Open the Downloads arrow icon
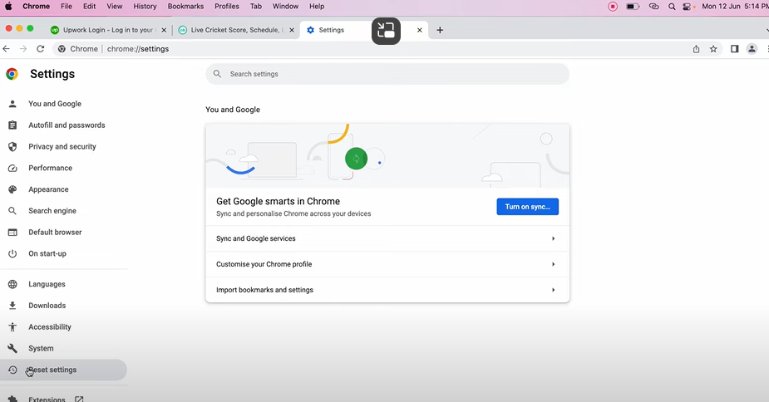 coord(13,305)
